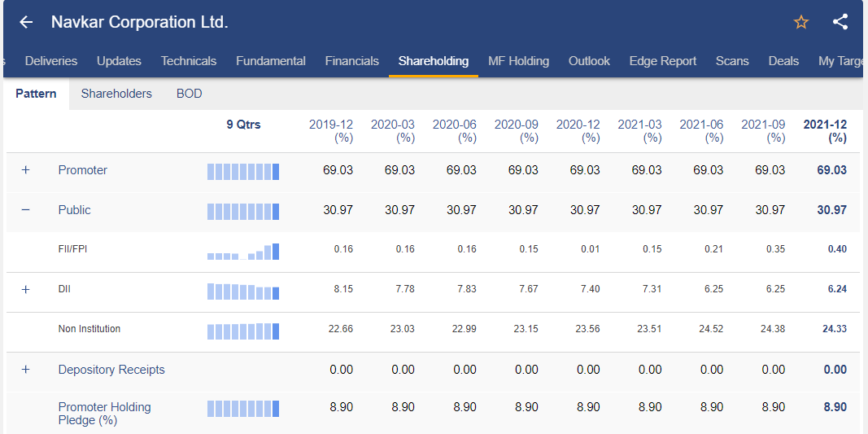Click the 2020-09 (%) column header
868x434 pixels.
[x=517, y=131]
